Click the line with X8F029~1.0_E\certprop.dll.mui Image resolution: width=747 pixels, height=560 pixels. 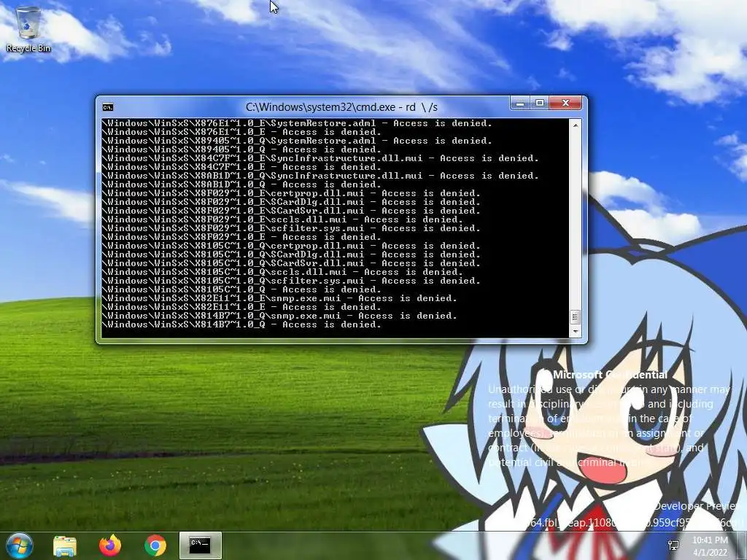[291, 193]
